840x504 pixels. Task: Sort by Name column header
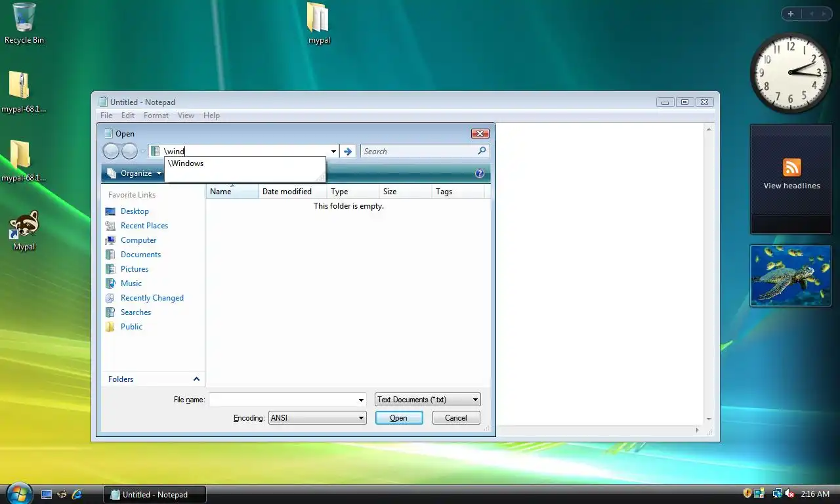[x=232, y=192]
